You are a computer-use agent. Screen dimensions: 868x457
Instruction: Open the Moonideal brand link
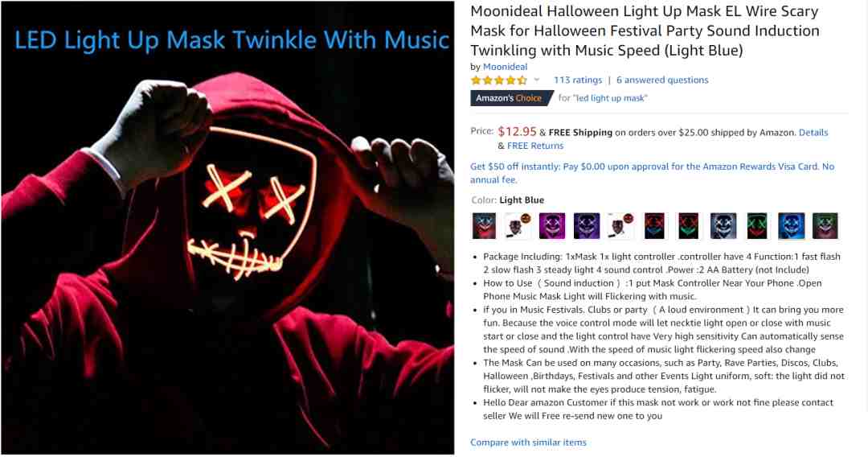[x=505, y=67]
